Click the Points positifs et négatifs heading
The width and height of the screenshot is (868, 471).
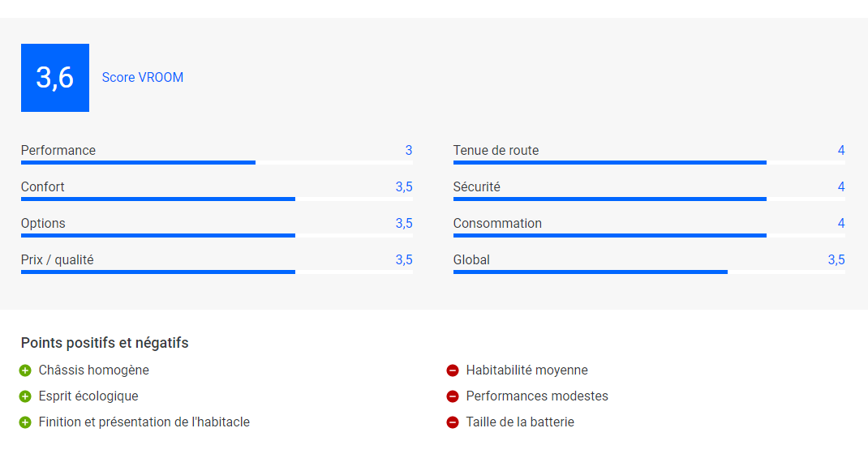(x=105, y=343)
